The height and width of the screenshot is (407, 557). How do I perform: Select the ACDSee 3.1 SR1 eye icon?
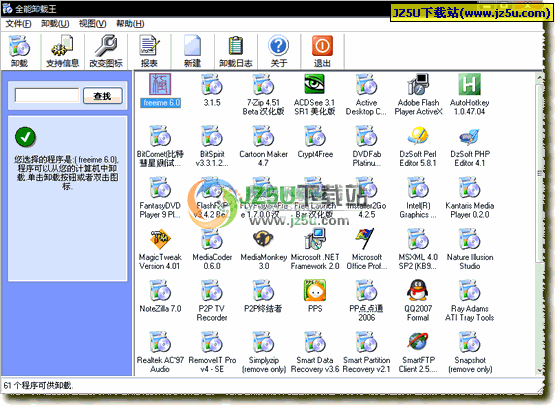tap(315, 84)
